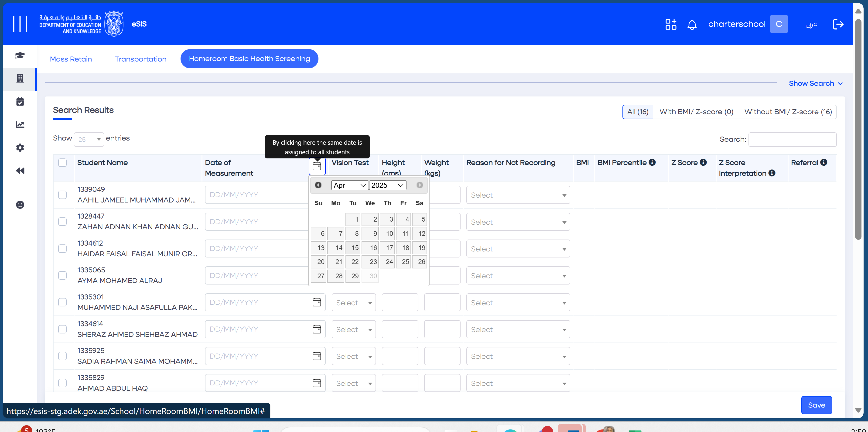
Task: Open the hamburger menu icon
Action: [20, 24]
